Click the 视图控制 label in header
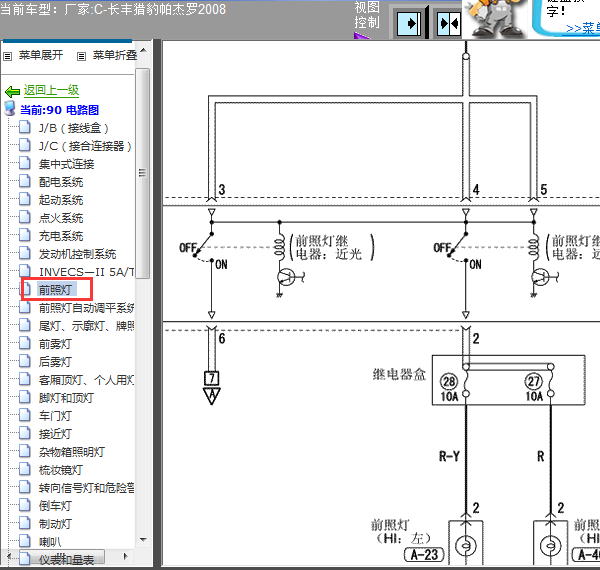The image size is (600, 570). coord(367,15)
